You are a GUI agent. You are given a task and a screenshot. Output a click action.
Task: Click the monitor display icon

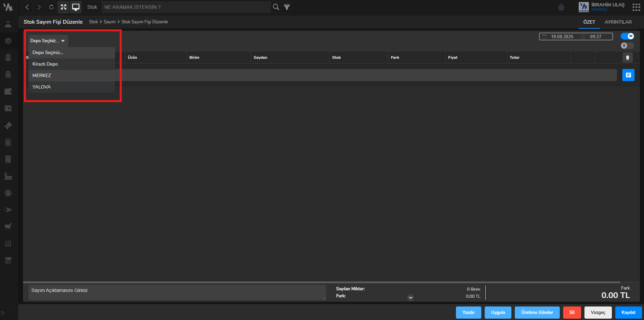point(76,7)
